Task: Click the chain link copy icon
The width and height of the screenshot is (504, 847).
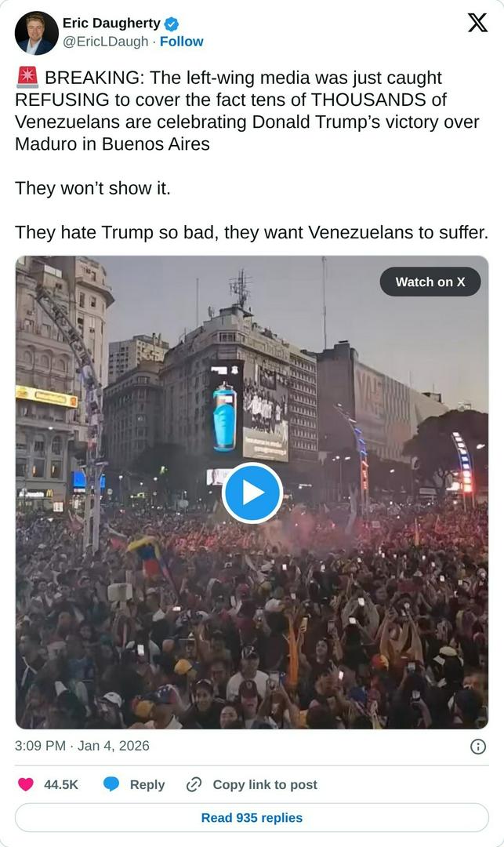Action: point(194,784)
